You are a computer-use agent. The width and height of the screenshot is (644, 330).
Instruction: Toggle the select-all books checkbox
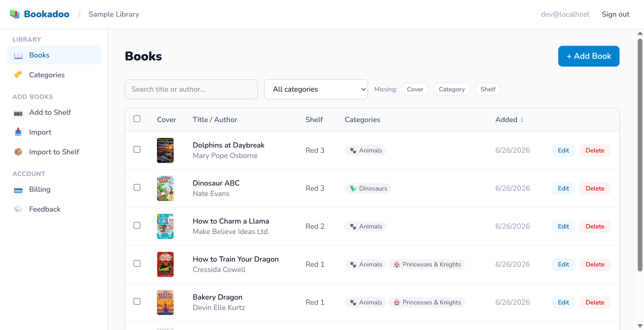coord(137,119)
